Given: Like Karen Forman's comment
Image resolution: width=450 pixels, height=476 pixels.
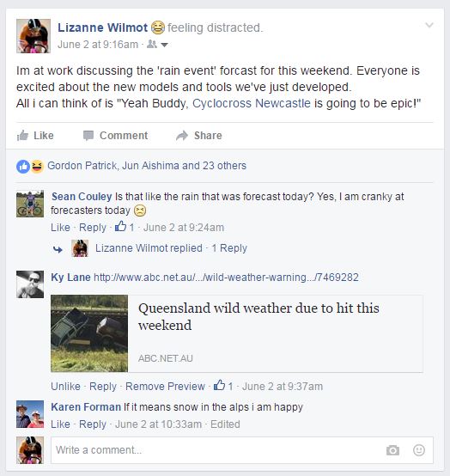Looking at the screenshot, I should coord(60,424).
